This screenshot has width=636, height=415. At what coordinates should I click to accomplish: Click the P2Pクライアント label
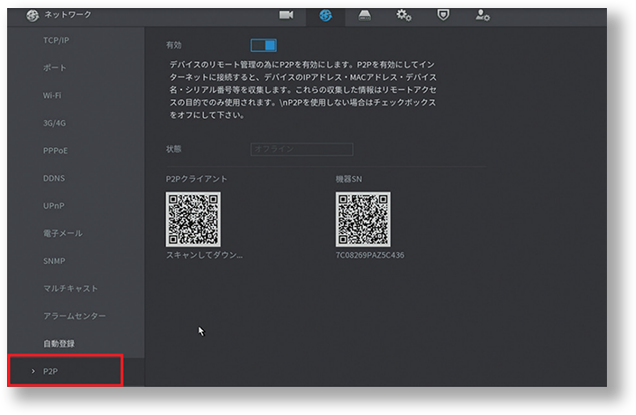coord(196,179)
